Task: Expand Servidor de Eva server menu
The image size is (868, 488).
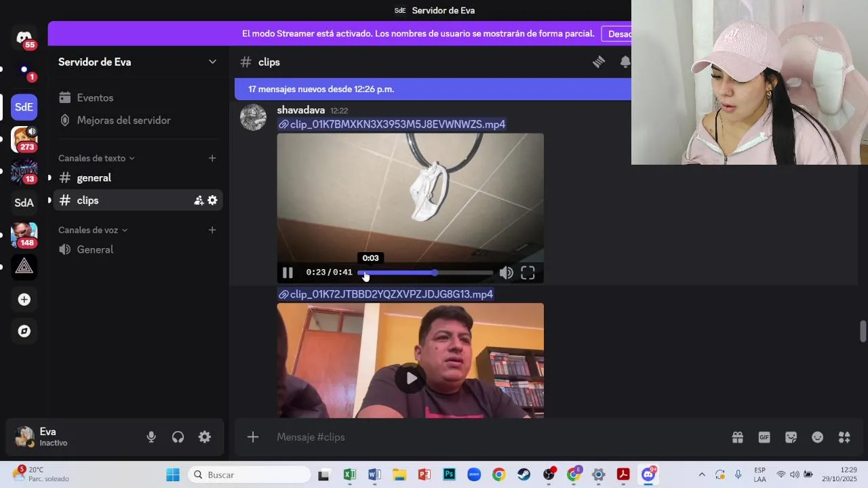Action: [212, 62]
